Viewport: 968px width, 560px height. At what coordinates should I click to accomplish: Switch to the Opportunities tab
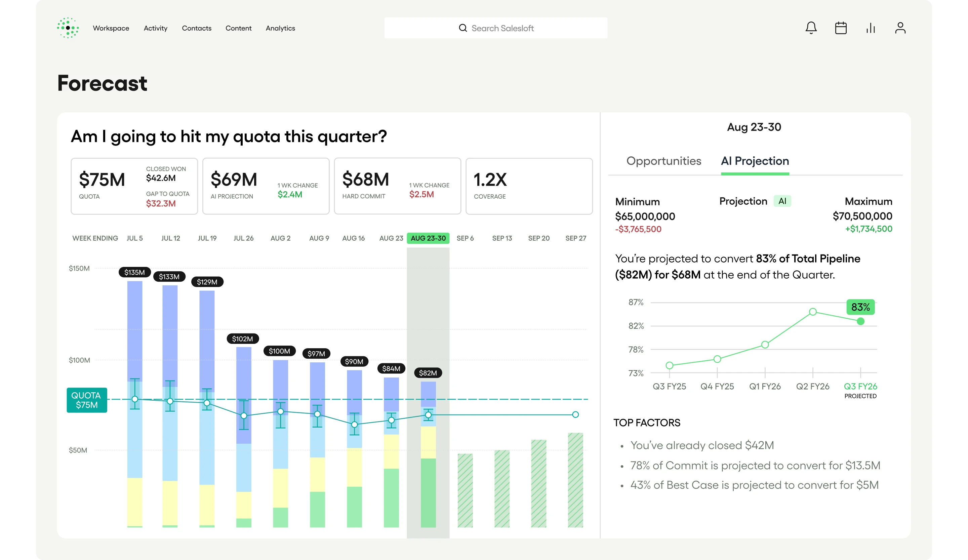coord(664,161)
